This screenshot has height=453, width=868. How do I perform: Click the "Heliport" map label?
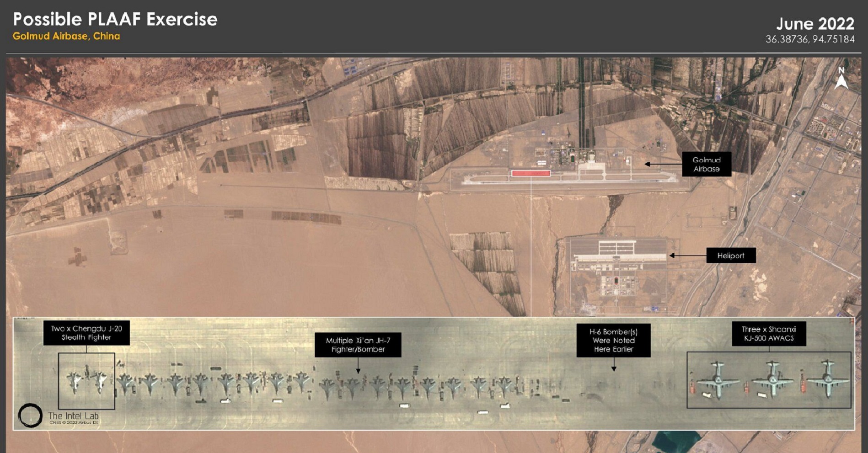click(x=730, y=256)
